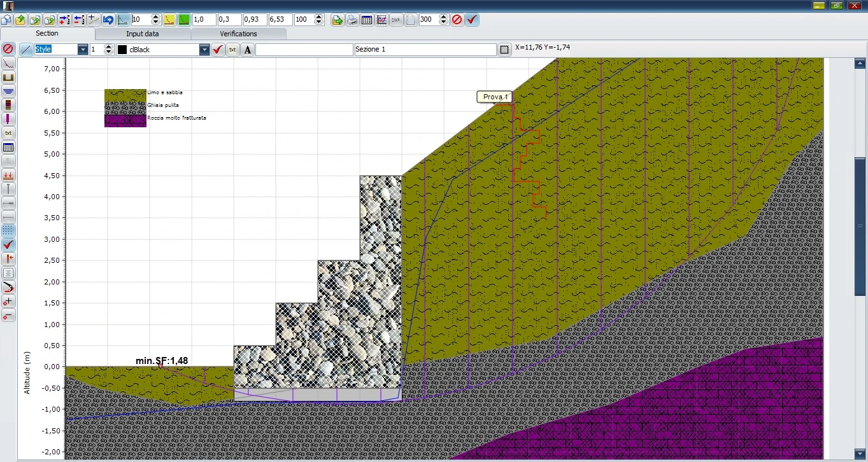Click the Sezione 1 text field

[x=424, y=50]
